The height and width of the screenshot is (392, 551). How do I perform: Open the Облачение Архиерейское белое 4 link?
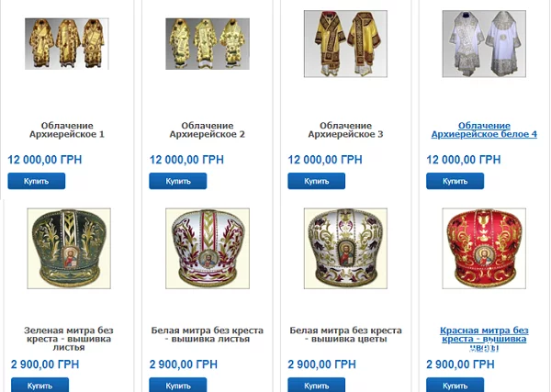pos(483,129)
